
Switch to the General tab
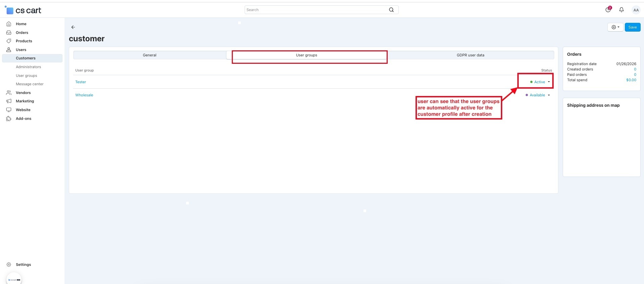pyautogui.click(x=149, y=55)
